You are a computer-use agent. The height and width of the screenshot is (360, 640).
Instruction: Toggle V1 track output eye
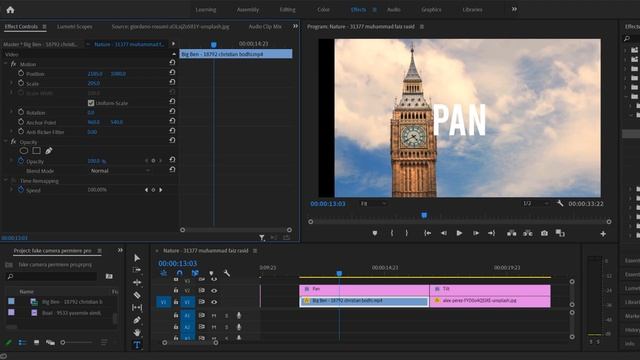click(214, 302)
